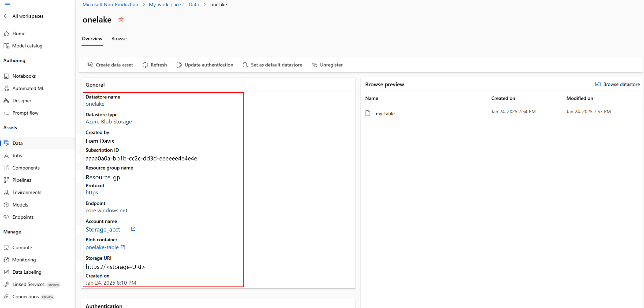This screenshot has width=644, height=308.
Task: Open onelake-table external link icon
Action: coord(123,247)
